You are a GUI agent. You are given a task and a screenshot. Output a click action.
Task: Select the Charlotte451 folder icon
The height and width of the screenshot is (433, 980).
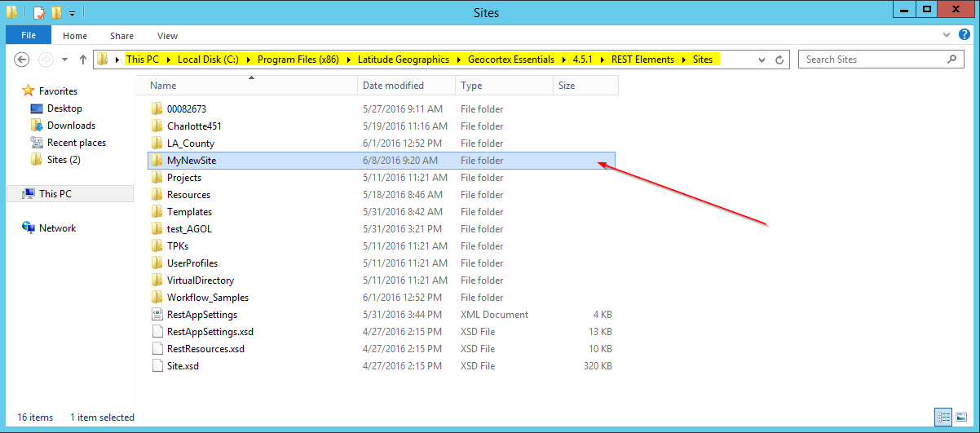coord(157,126)
